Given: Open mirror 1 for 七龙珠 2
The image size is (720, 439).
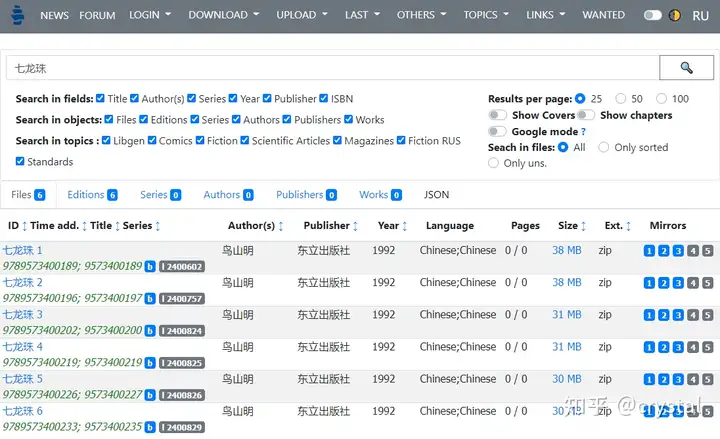Looking at the screenshot, I should [649, 283].
